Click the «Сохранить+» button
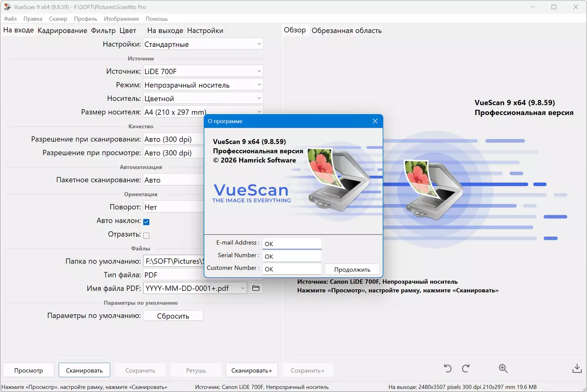The height and width of the screenshot is (392, 587). pyautogui.click(x=307, y=370)
